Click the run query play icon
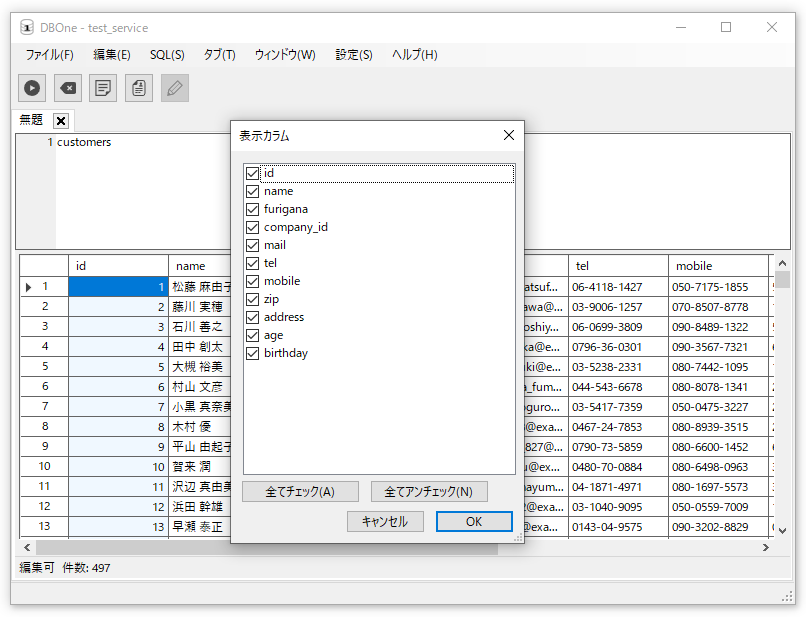The image size is (806, 617). [32, 88]
